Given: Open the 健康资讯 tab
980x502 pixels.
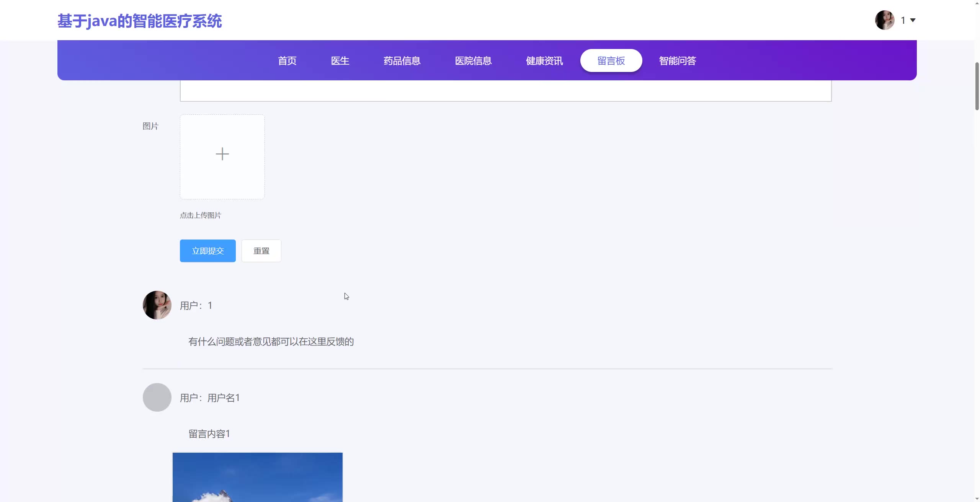Looking at the screenshot, I should coord(544,61).
